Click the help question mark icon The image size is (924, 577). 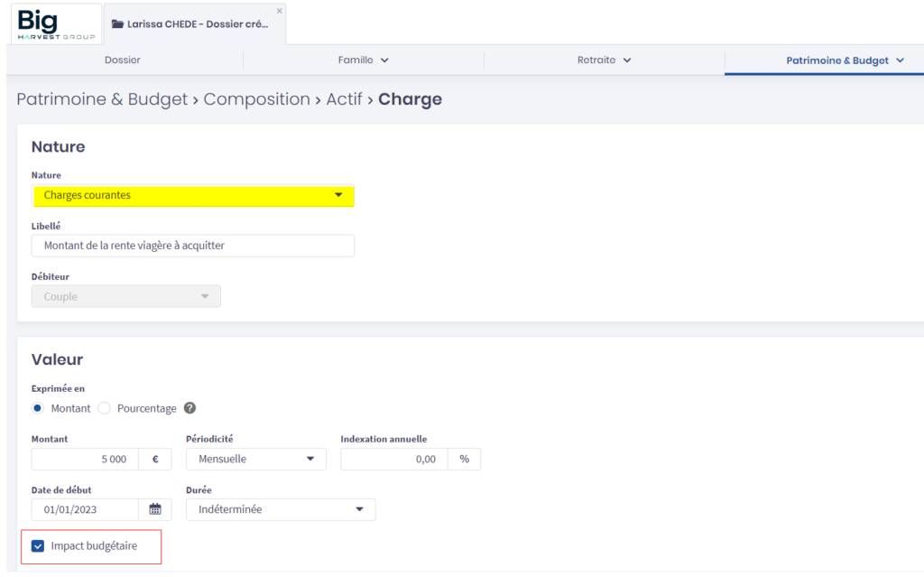tap(189, 408)
